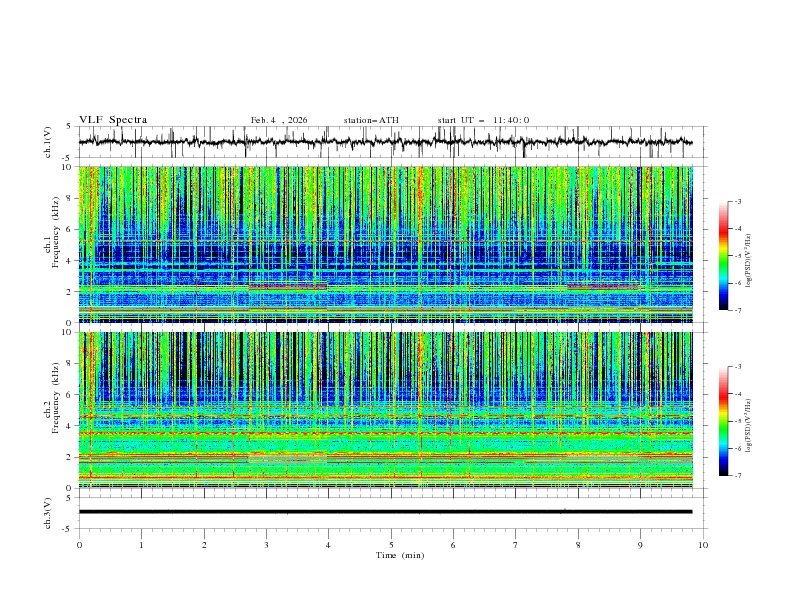Click the VLF Spectra title text
The height and width of the screenshot is (612, 792).
[113, 120]
